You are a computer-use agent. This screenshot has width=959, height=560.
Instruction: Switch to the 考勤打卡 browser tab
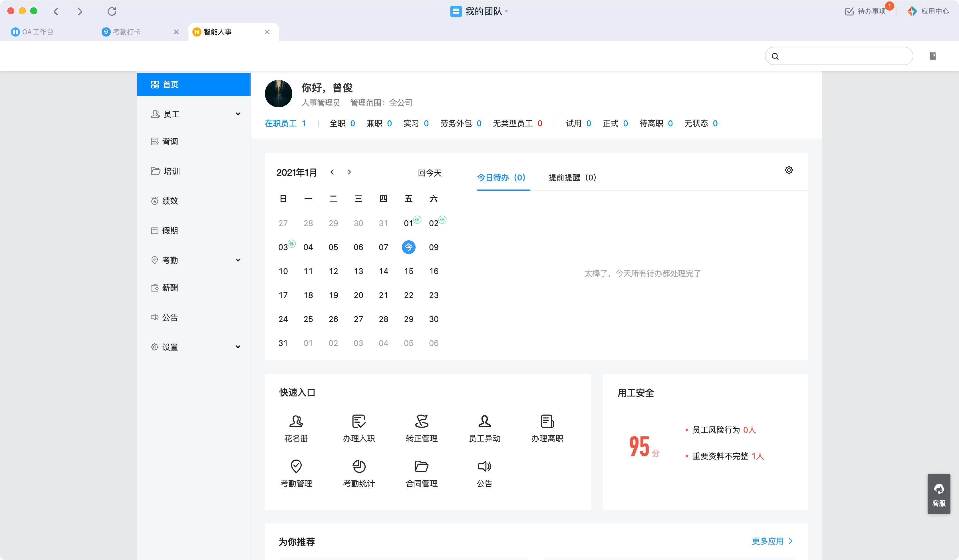point(127,32)
